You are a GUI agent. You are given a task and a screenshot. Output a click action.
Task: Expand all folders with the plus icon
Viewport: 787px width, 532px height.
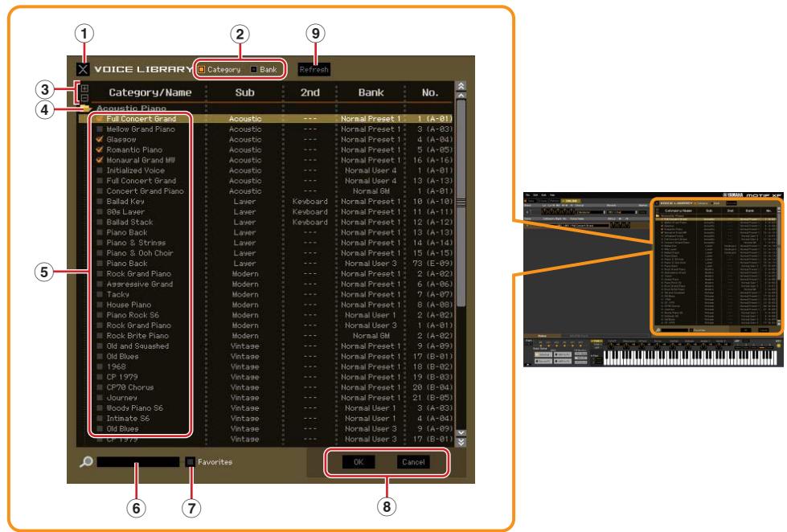(x=84, y=88)
